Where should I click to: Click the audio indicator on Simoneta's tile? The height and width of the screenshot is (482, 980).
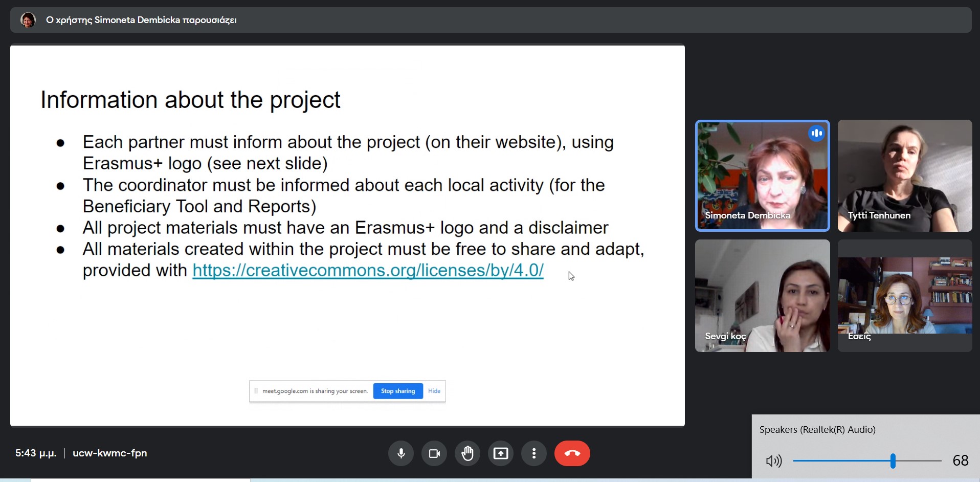[x=816, y=134]
